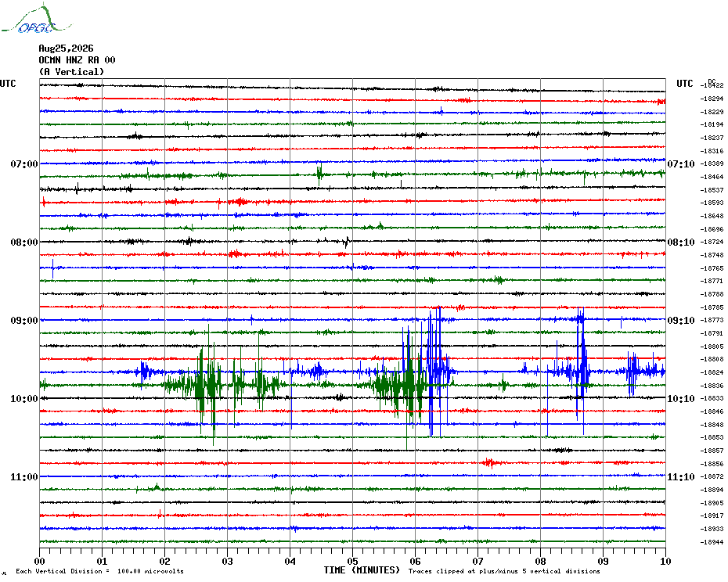Viewport: 728px width, 582px height.
Task: Click the DC value -18771
Action: 712,282
